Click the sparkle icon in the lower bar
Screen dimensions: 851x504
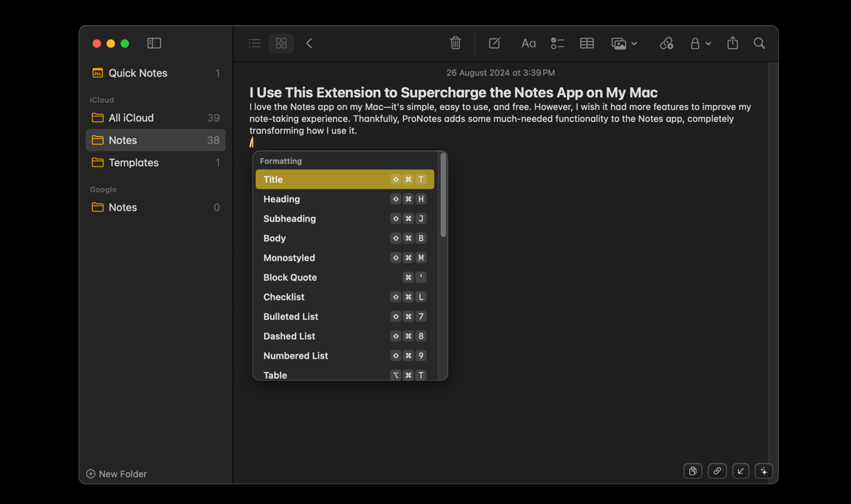click(764, 471)
